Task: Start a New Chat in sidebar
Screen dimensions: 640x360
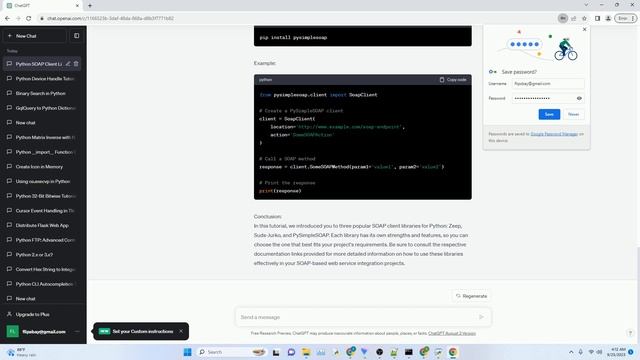Action: 34,36
